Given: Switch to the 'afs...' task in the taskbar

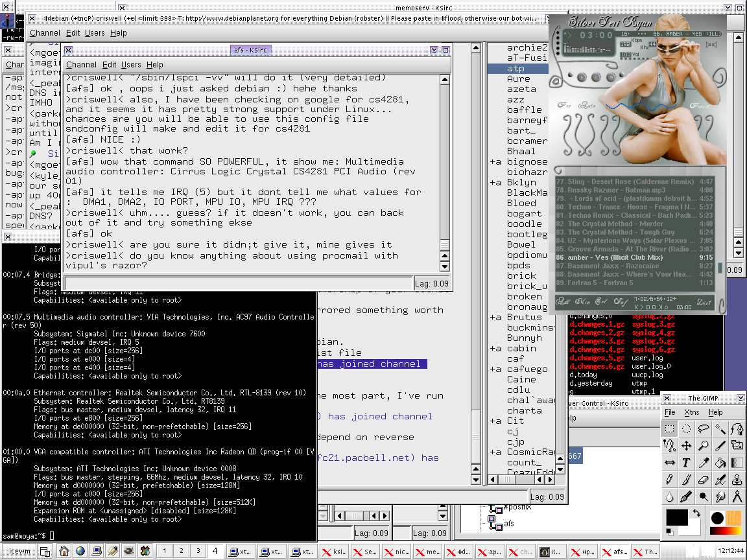Looking at the screenshot, I should click(615, 552).
